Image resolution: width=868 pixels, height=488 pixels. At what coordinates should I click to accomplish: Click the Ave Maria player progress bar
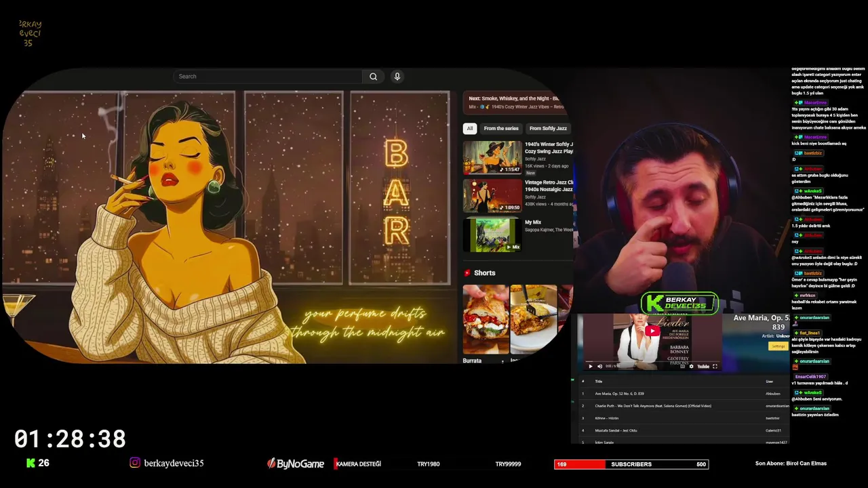coord(652,361)
